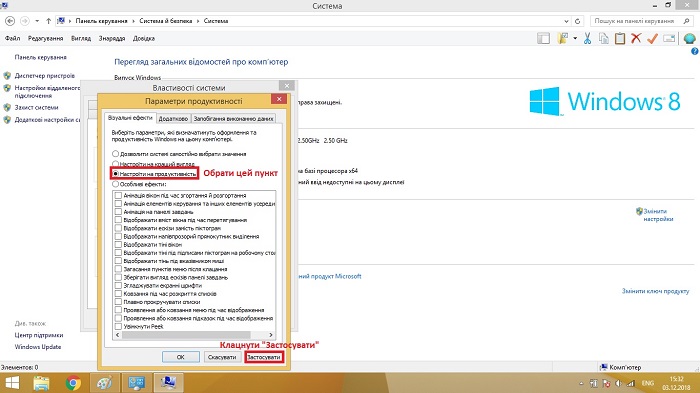Open Action Center flag tray icon
The width and height of the screenshot is (700, 393).
[x=606, y=383]
